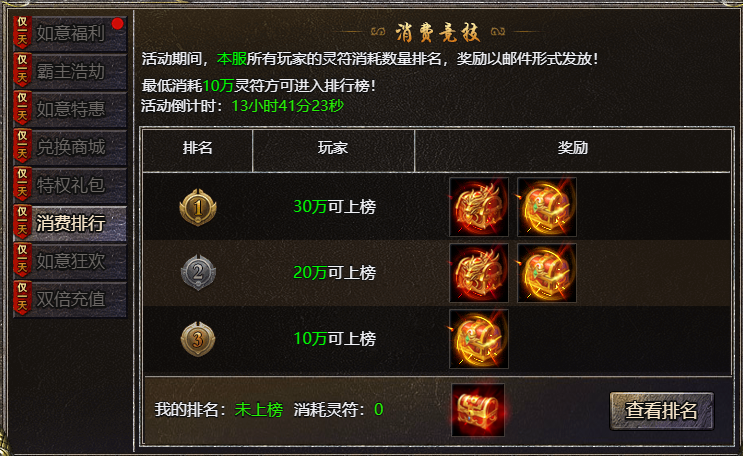
Task: Select first-place dragon armor reward icon
Action: point(479,207)
